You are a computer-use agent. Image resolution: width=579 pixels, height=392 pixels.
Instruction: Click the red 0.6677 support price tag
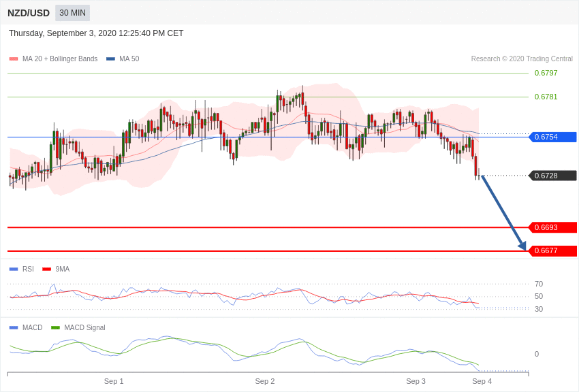pos(553,250)
